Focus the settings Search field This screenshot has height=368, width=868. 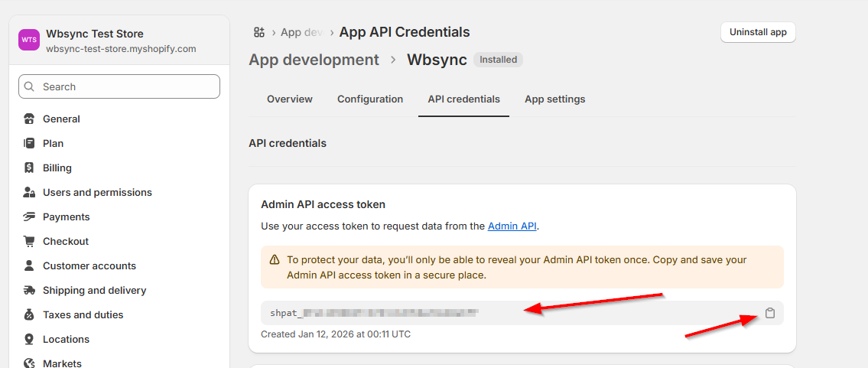(x=119, y=87)
